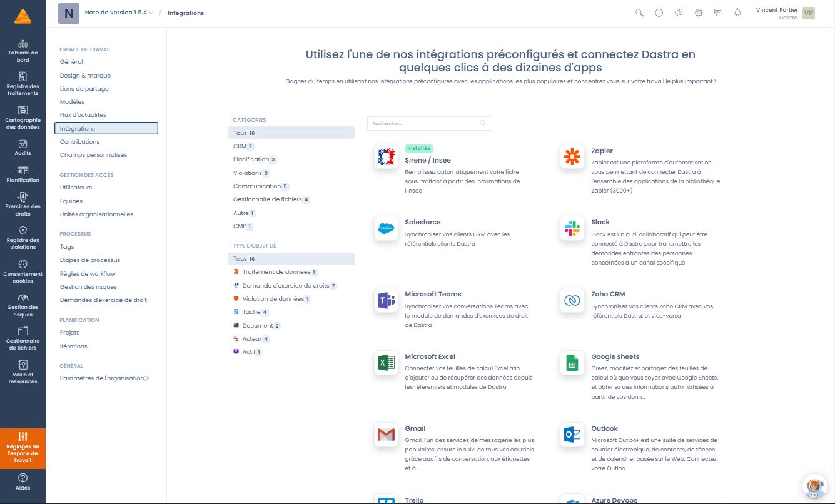Open the Slack integration logo
The width and height of the screenshot is (835, 504).
[x=572, y=229]
